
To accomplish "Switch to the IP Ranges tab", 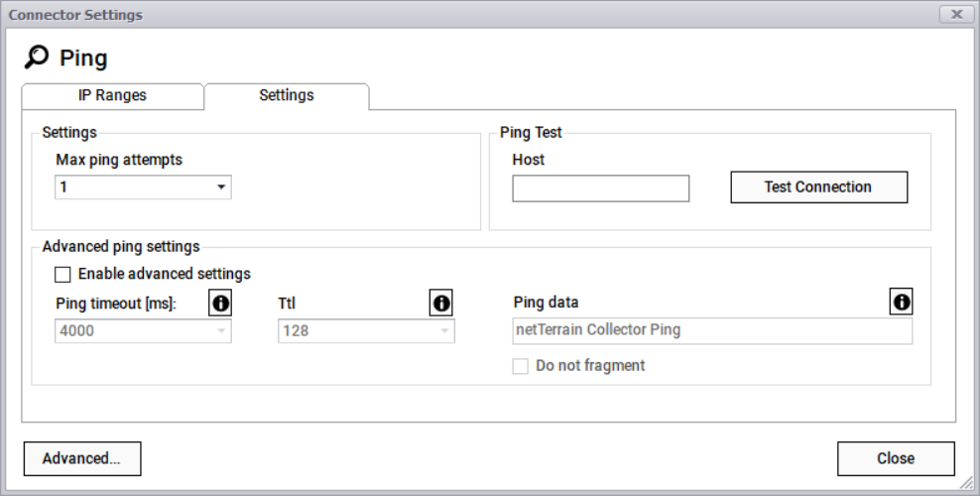I will tap(112, 96).
